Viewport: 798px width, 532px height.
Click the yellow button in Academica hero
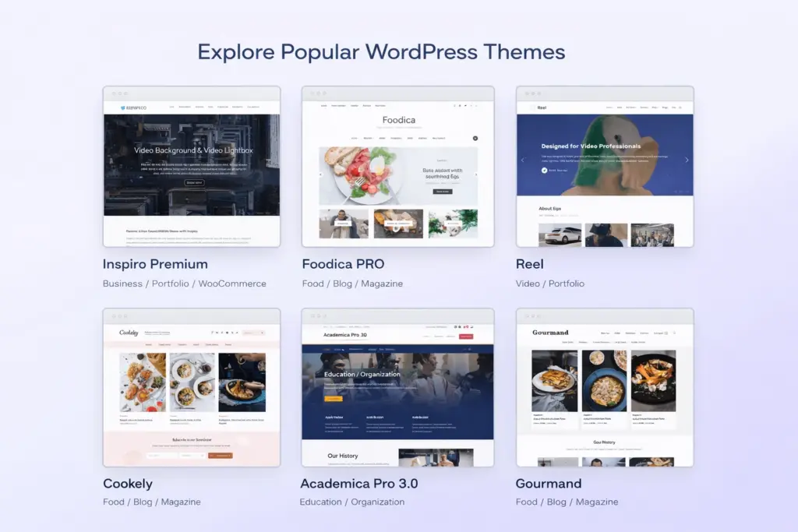point(333,398)
